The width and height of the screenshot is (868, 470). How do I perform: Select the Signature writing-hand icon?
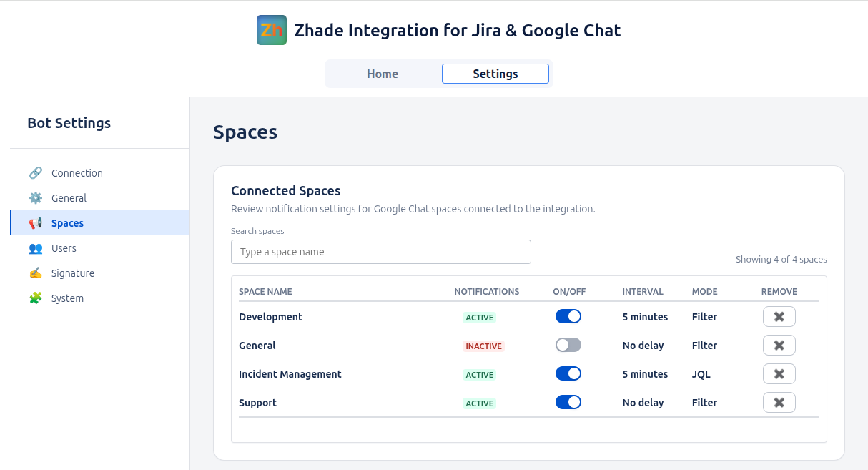tap(36, 273)
